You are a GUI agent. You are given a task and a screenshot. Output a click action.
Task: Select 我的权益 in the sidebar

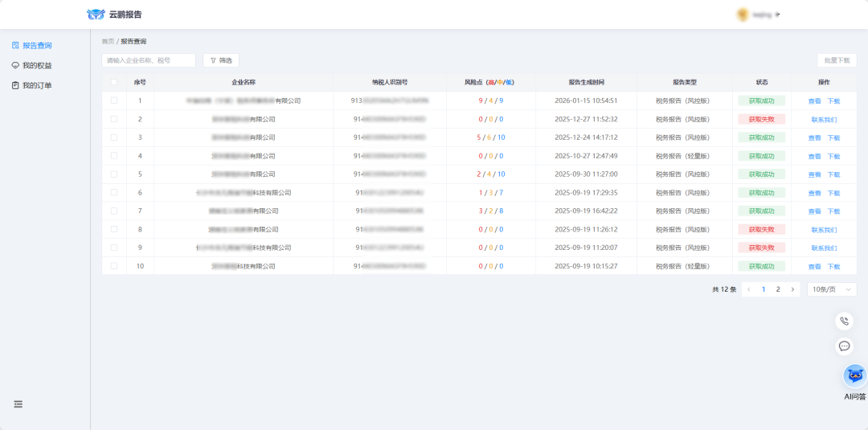[x=36, y=65]
